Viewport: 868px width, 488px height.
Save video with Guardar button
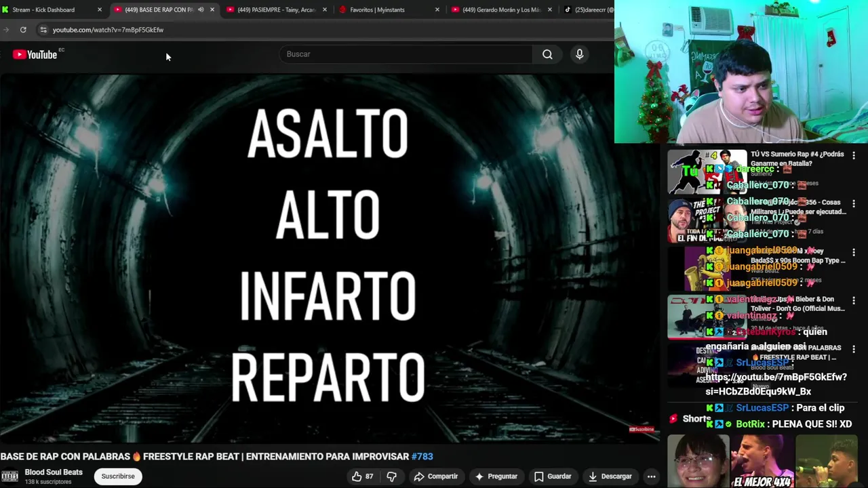tap(553, 476)
